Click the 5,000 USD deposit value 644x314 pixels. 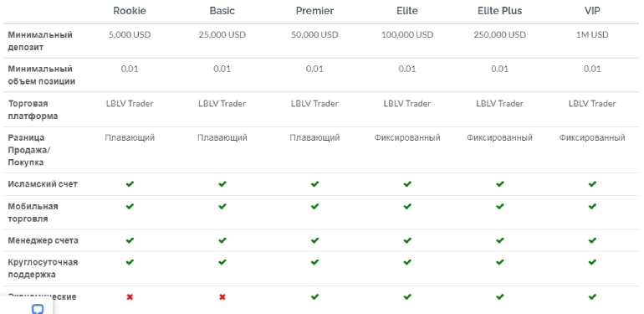coord(130,35)
